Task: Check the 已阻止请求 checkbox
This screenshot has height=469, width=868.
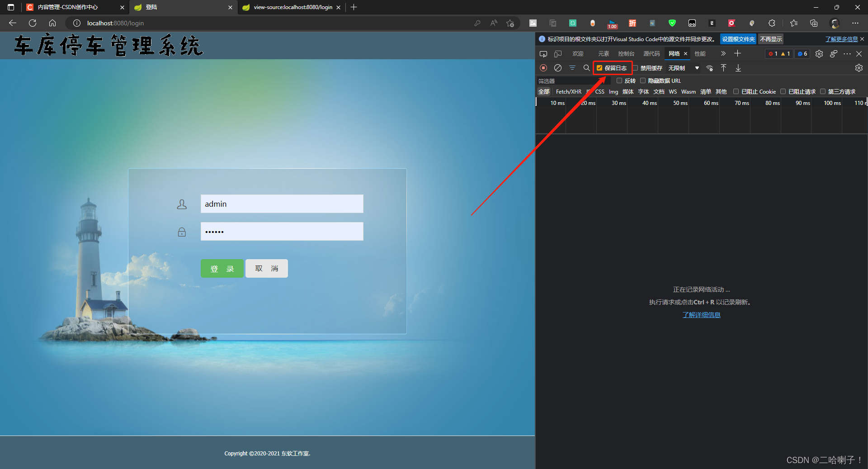Action: (783, 91)
